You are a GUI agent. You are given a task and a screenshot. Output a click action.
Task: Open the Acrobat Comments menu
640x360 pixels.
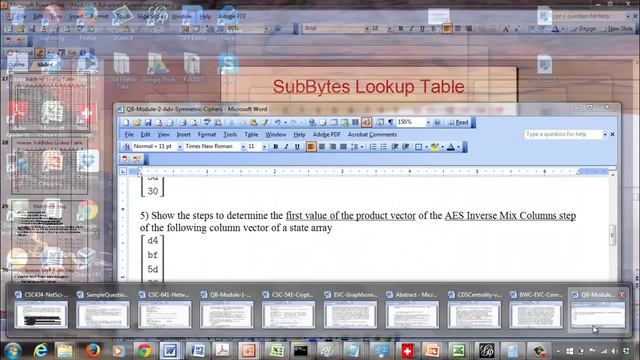(x=372, y=134)
